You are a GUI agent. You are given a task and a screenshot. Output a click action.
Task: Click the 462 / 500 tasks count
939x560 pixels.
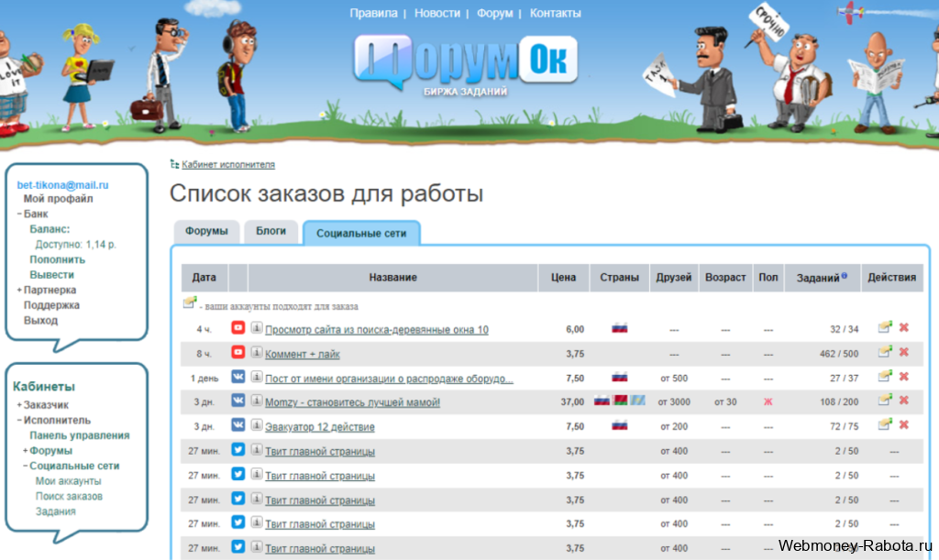point(839,354)
